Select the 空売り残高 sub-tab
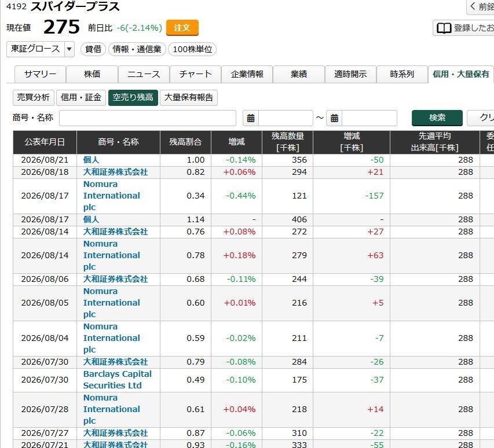This screenshot has height=448, width=494. point(133,98)
